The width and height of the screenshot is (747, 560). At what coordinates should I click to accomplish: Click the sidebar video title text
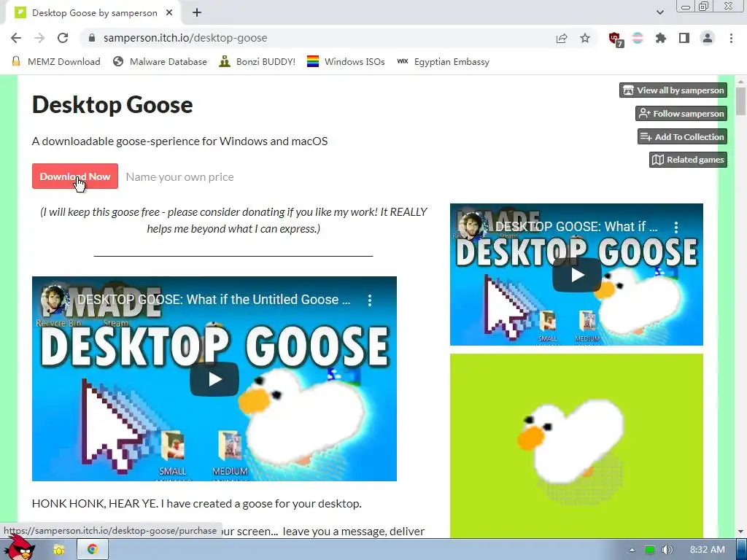(576, 227)
